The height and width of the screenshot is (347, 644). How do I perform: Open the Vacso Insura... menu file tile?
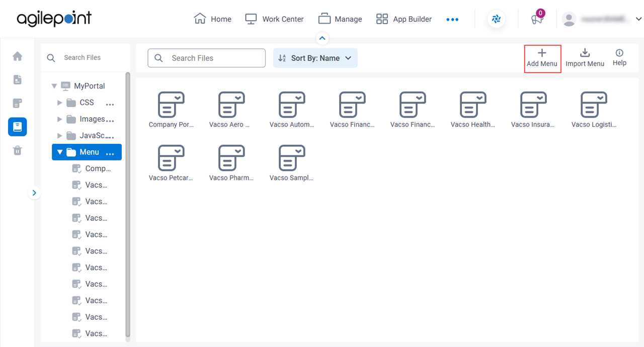[x=533, y=110]
